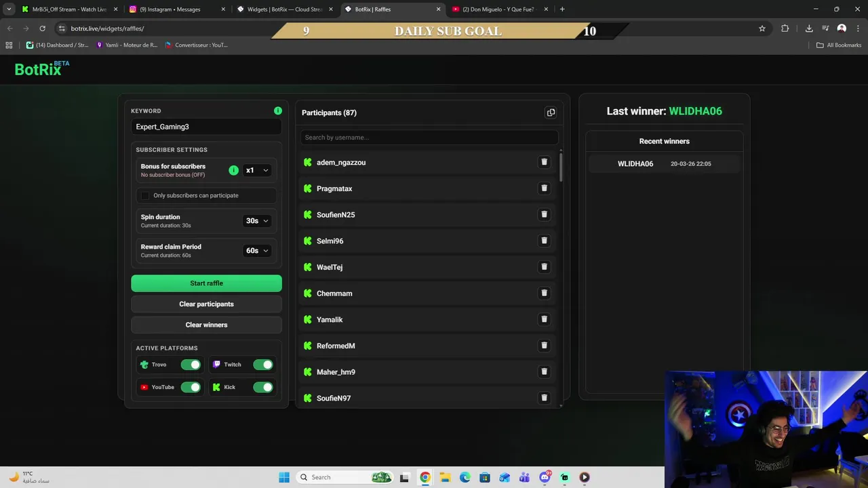Click the Start raffle button
This screenshot has height=488, width=868.
pos(206,283)
